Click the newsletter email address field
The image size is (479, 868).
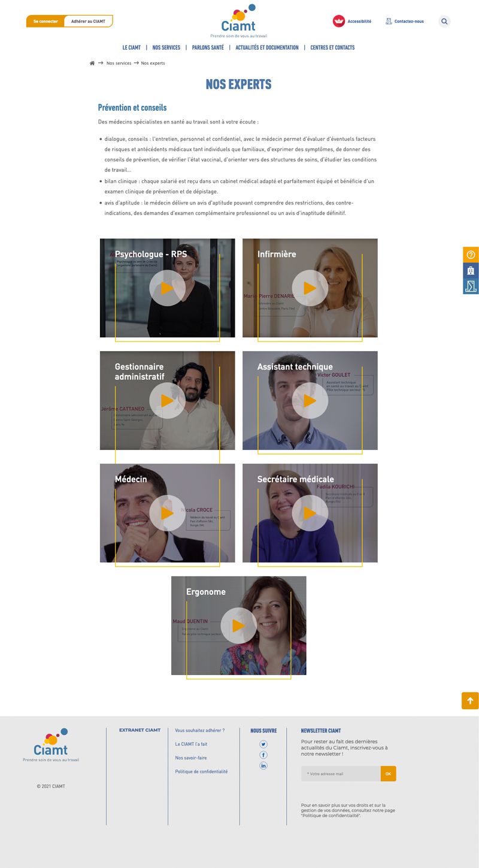point(341,773)
